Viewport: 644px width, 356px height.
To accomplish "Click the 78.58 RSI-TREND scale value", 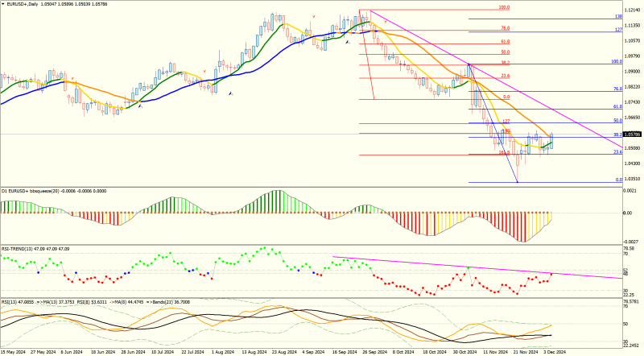I will 629,249.
